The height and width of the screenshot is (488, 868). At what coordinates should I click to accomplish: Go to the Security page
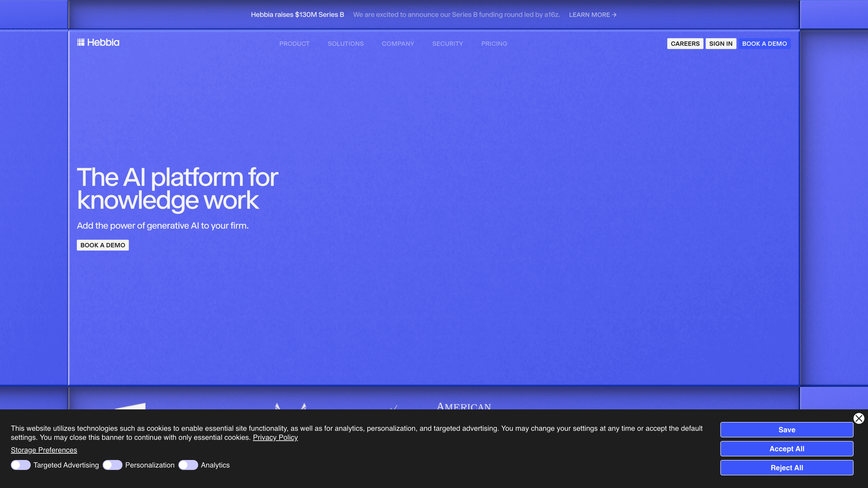pyautogui.click(x=448, y=44)
